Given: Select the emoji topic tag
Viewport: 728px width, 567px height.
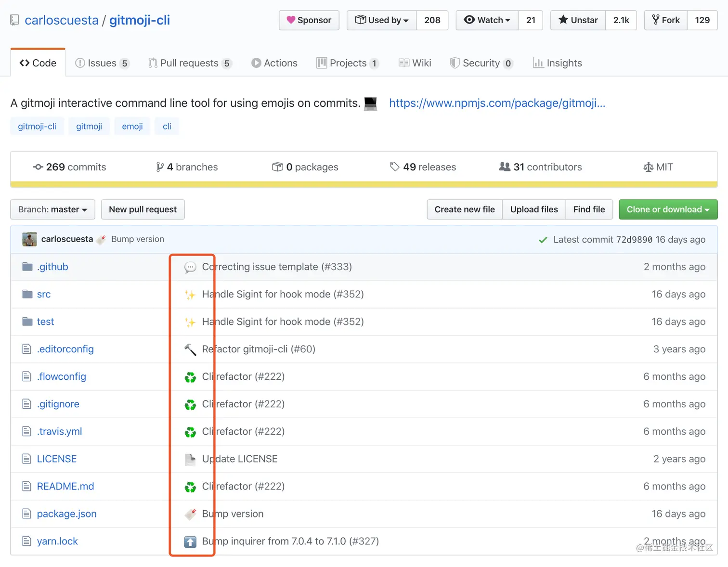Looking at the screenshot, I should [132, 126].
